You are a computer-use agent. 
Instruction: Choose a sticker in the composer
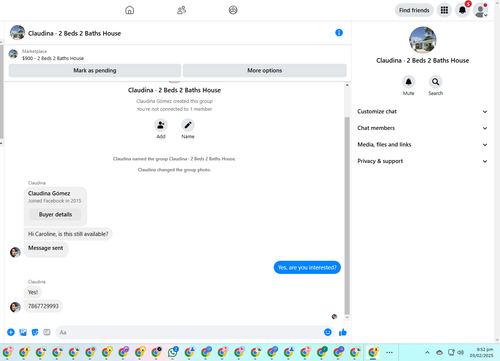[x=35, y=332]
